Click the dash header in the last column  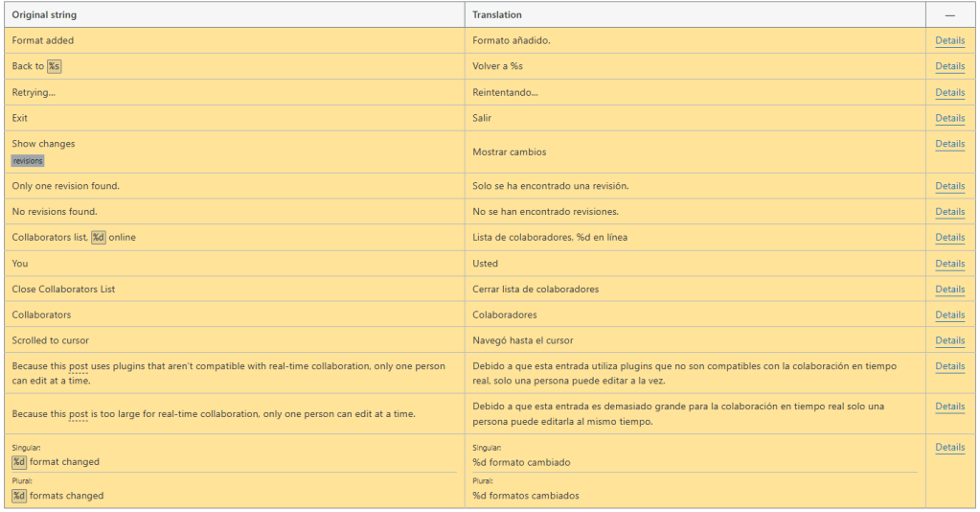[x=949, y=15]
